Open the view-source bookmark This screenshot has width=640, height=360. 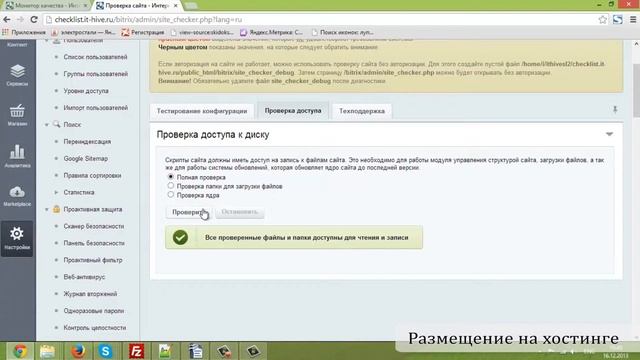(x=202, y=32)
